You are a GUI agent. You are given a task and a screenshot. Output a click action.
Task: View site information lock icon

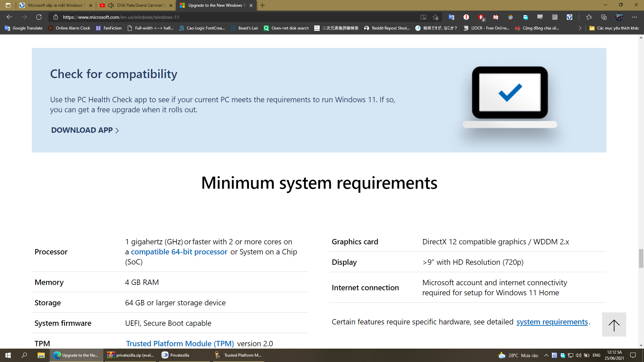coord(56,17)
